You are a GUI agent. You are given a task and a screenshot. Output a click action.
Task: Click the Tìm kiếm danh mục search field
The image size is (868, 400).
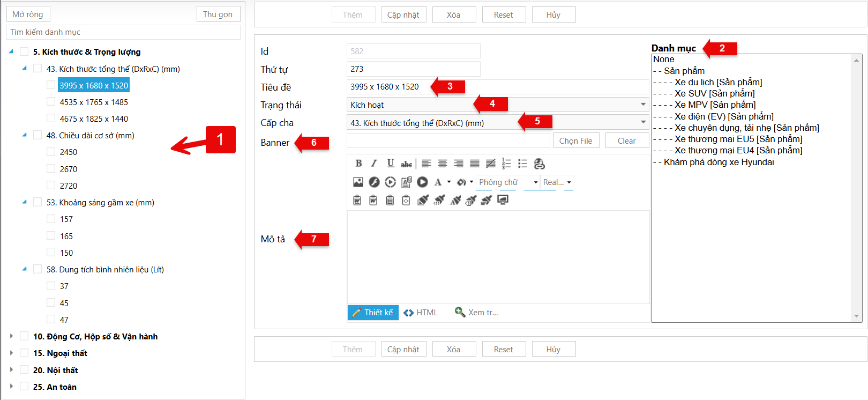[123, 32]
